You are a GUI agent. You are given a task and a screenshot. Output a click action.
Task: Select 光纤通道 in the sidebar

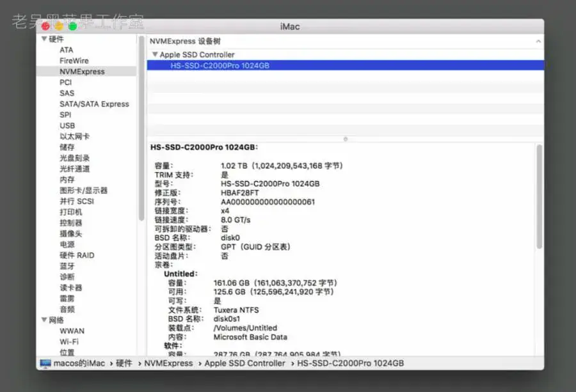coord(75,169)
